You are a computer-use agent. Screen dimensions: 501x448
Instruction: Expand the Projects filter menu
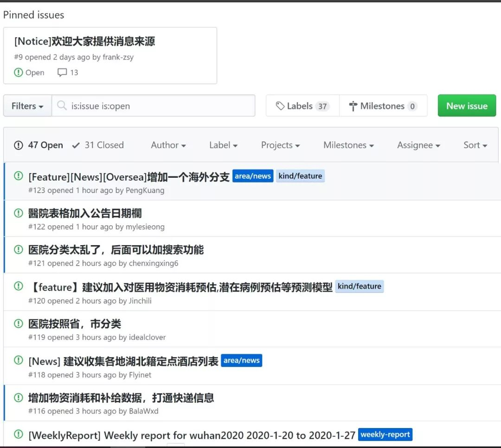(x=280, y=145)
